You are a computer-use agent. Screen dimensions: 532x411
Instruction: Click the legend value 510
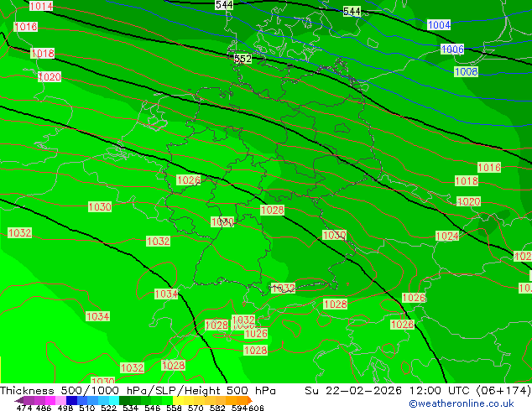(87, 408)
